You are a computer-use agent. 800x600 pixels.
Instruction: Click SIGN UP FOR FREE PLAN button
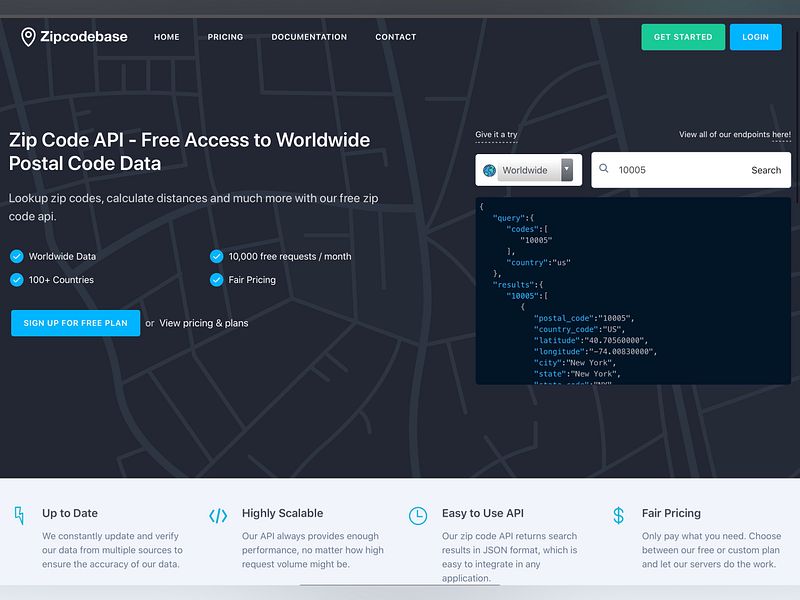click(x=75, y=323)
